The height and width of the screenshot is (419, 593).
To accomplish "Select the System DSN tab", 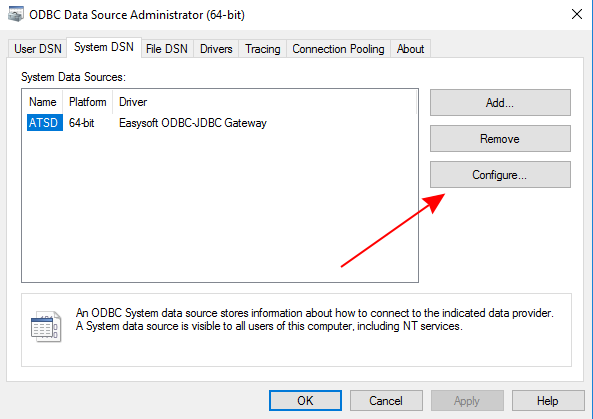I will click(104, 47).
